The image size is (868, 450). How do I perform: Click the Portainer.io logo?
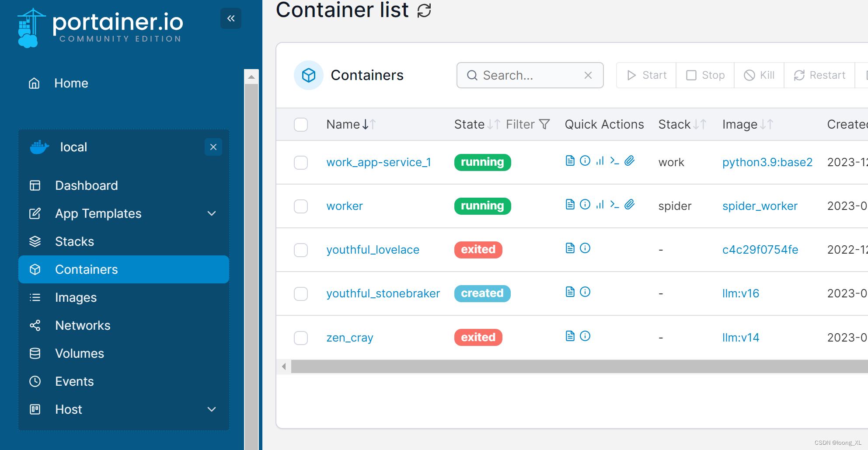(100, 28)
